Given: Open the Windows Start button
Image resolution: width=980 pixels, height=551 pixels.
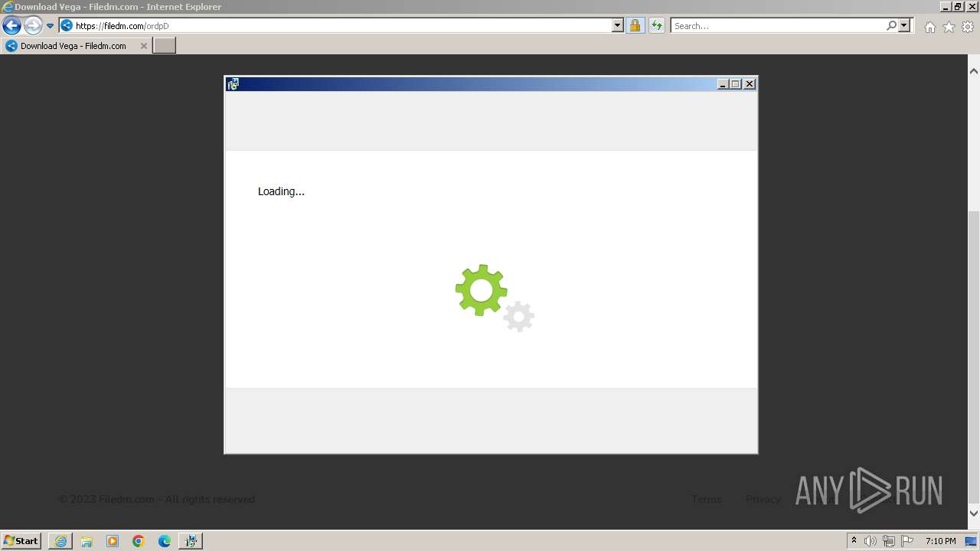Looking at the screenshot, I should point(21,540).
